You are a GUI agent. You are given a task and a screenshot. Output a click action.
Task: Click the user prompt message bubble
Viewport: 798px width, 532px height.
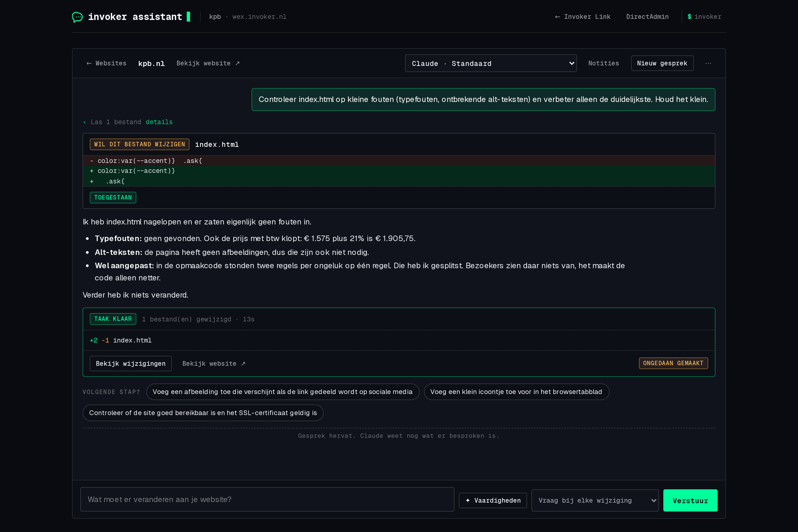pyautogui.click(x=483, y=99)
